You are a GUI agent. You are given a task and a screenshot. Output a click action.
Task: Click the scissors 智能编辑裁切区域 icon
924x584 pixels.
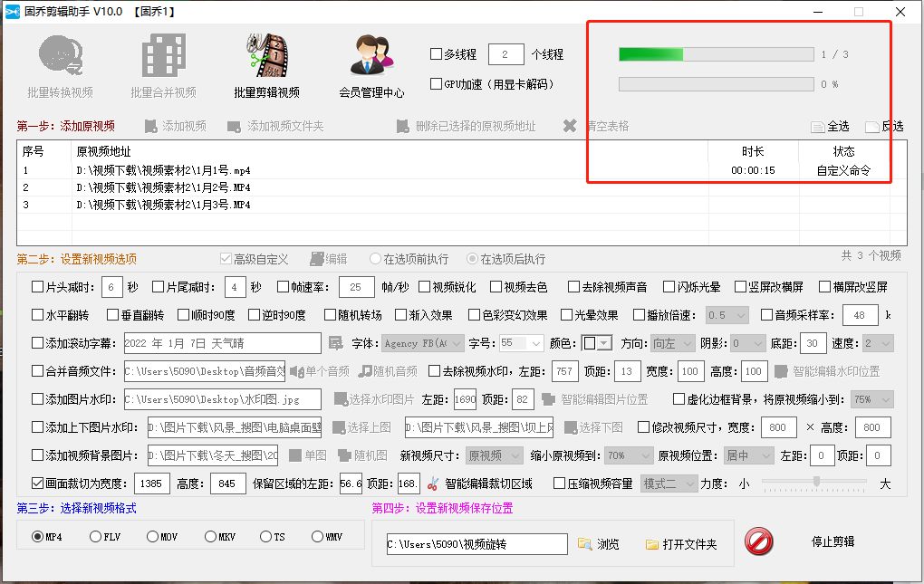tap(433, 483)
